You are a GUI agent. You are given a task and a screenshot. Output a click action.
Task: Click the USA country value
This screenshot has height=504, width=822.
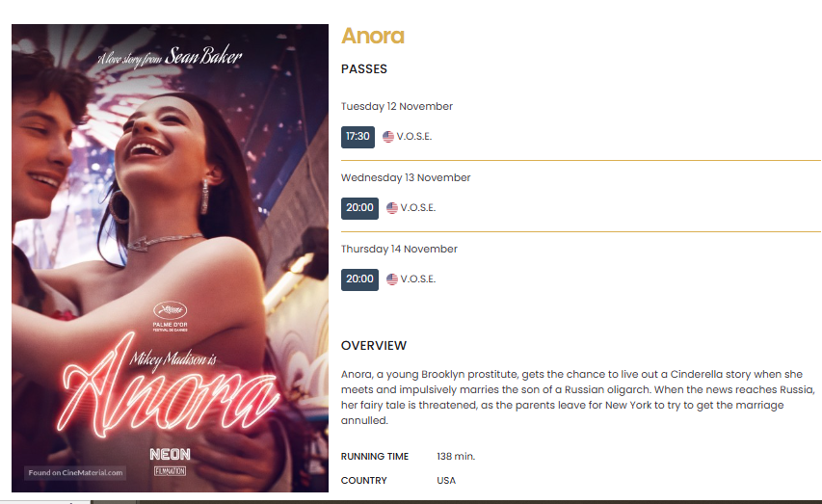pos(446,481)
